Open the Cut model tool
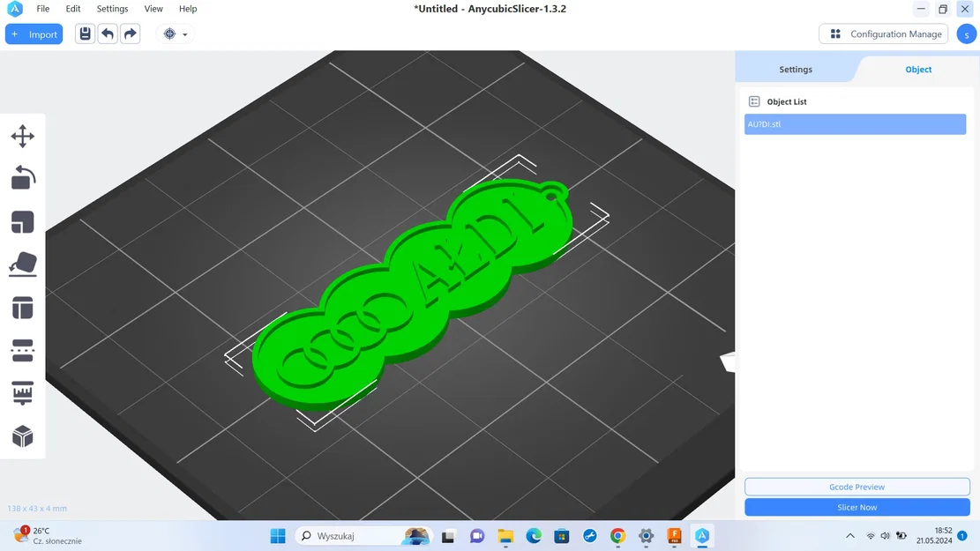The width and height of the screenshot is (980, 551). tap(23, 351)
